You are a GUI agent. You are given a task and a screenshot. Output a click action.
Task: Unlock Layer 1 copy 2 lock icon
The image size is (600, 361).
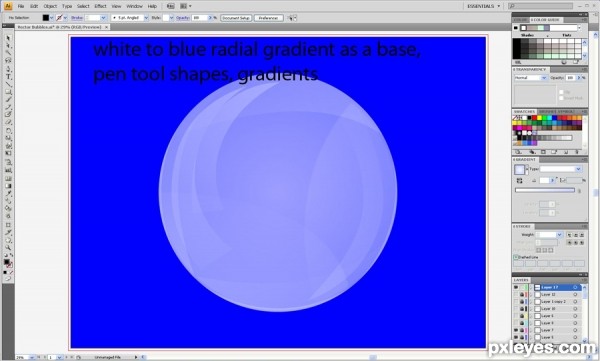click(x=522, y=302)
